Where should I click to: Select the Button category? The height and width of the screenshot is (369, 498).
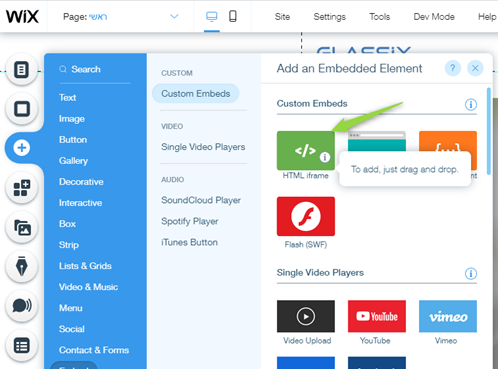click(73, 140)
